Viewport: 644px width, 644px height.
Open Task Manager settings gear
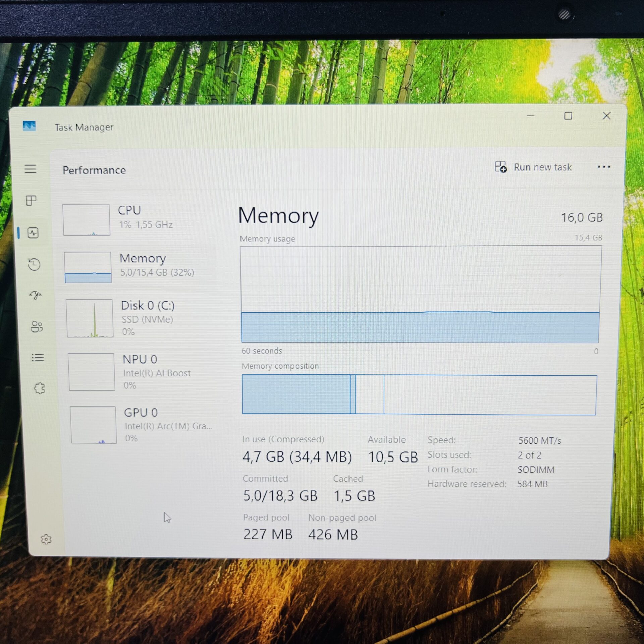[46, 539]
